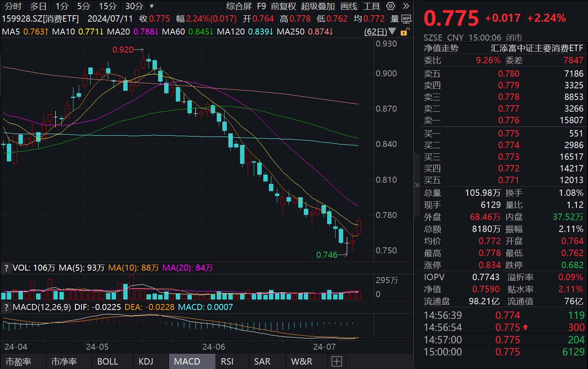The width and height of the screenshot is (588, 369).
Task: Select the 30分 period tab
Action: pyautogui.click(x=134, y=6)
